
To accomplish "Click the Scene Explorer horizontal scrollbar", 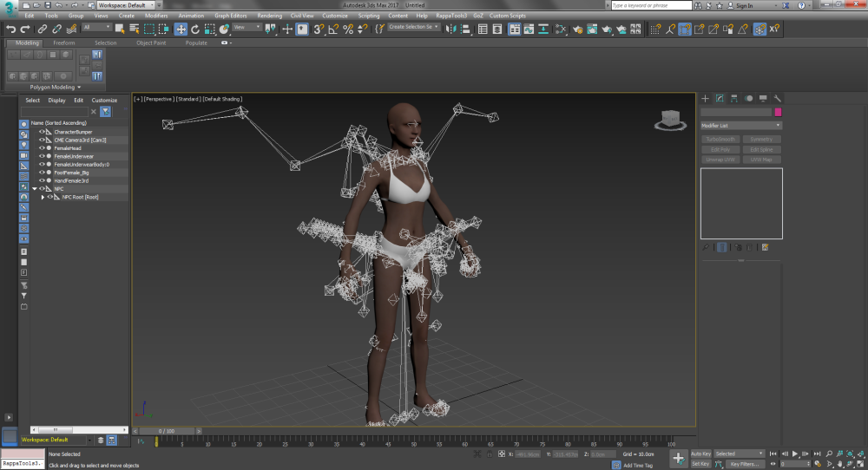I will 79,429.
